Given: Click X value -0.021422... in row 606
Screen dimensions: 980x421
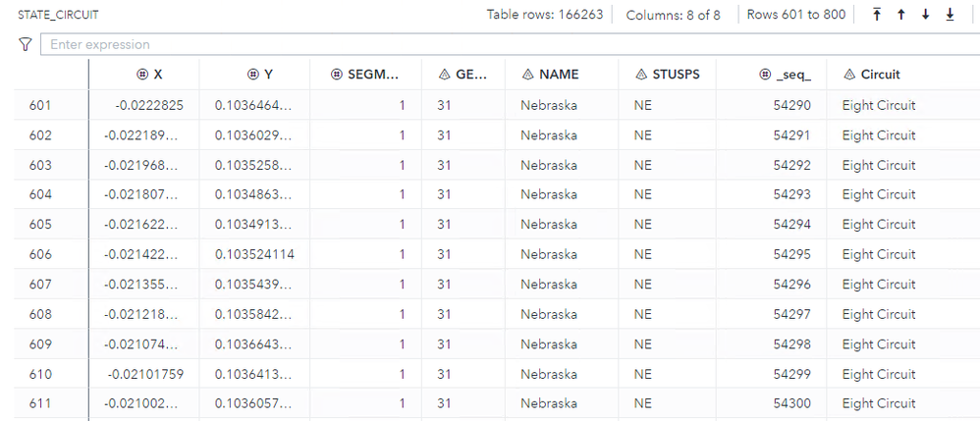Looking at the screenshot, I should [x=141, y=255].
